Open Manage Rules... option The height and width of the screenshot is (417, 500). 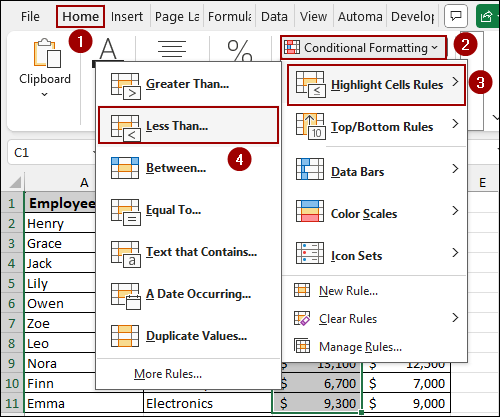coord(376,347)
